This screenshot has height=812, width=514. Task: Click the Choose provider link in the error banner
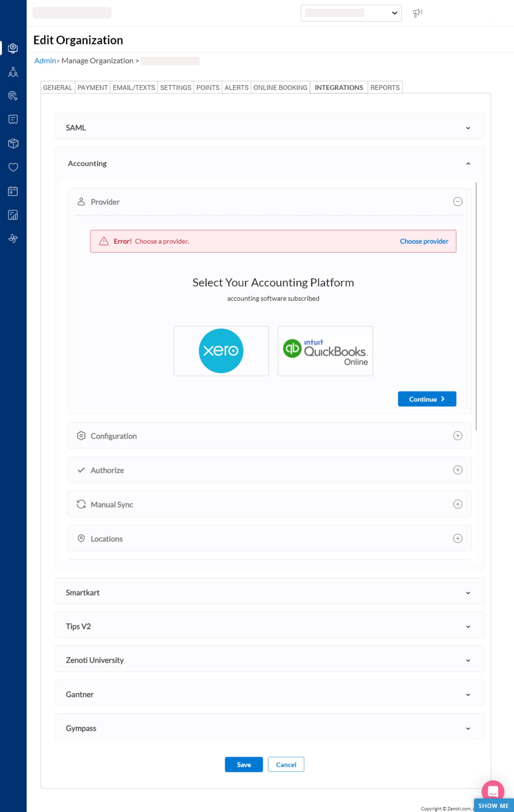(424, 241)
